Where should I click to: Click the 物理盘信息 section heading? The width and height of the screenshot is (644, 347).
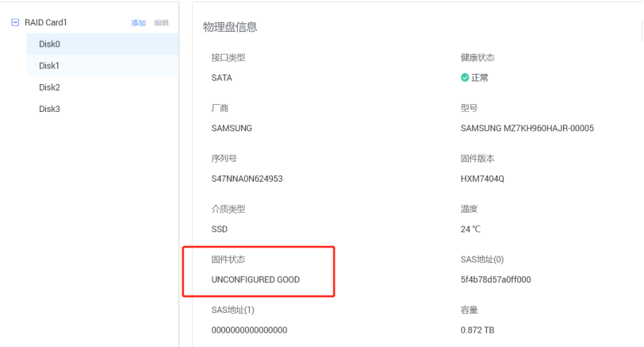[230, 28]
